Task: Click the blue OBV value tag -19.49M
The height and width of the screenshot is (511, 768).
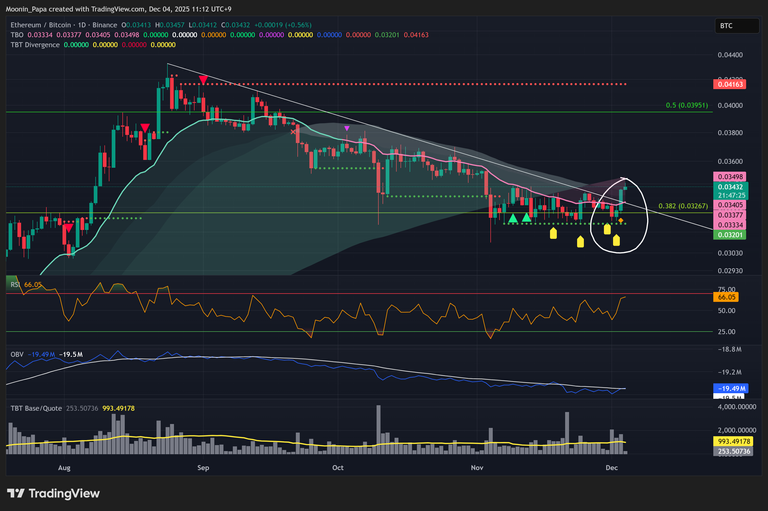Action: click(x=731, y=387)
